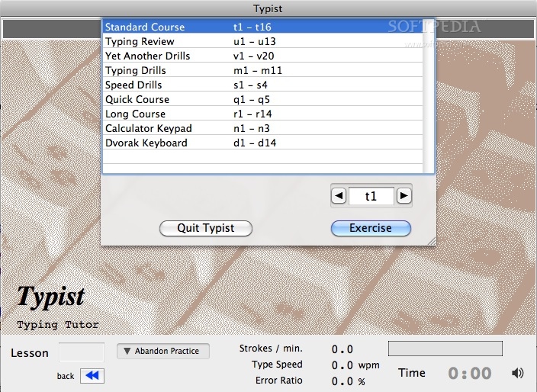Click the dialog resize grip corner
The image size is (537, 392).
tap(432, 241)
